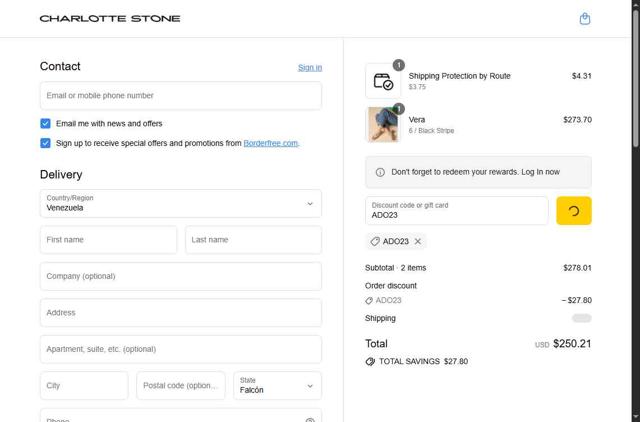Focus the City field
This screenshot has width=640, height=422.
[84, 385]
